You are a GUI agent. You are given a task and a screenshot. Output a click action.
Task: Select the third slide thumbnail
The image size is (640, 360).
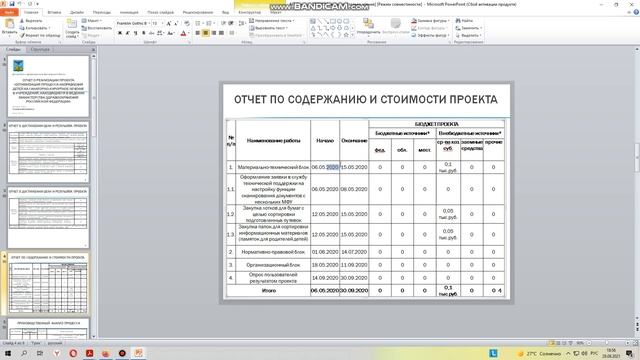click(48, 218)
